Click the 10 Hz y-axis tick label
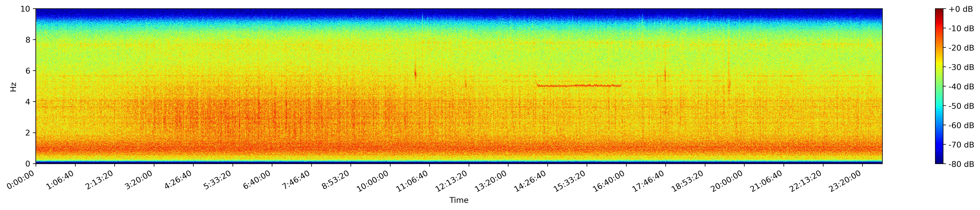980x210 pixels. click(25, 9)
